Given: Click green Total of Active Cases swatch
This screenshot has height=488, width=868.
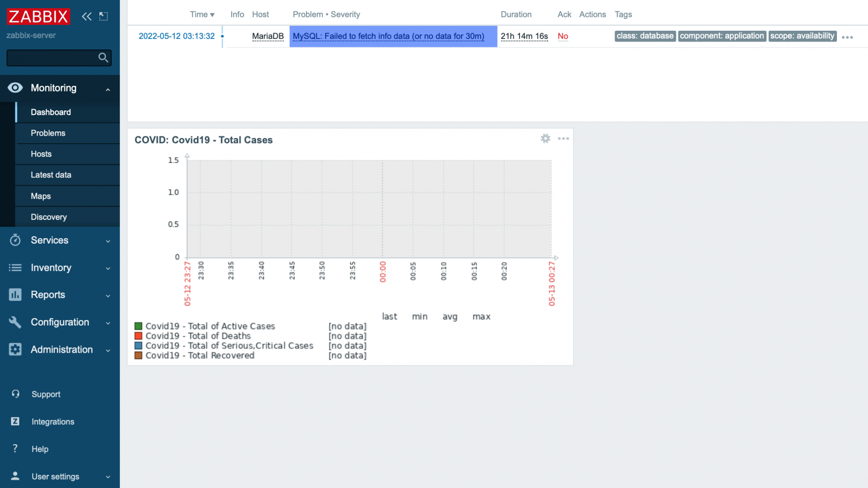Looking at the screenshot, I should point(138,326).
